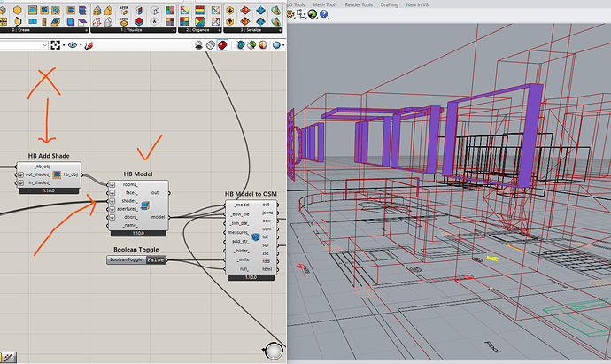The image size is (611, 364).
Task: Open the Mesh Tools tab in Rhino
Action: coord(325,4)
